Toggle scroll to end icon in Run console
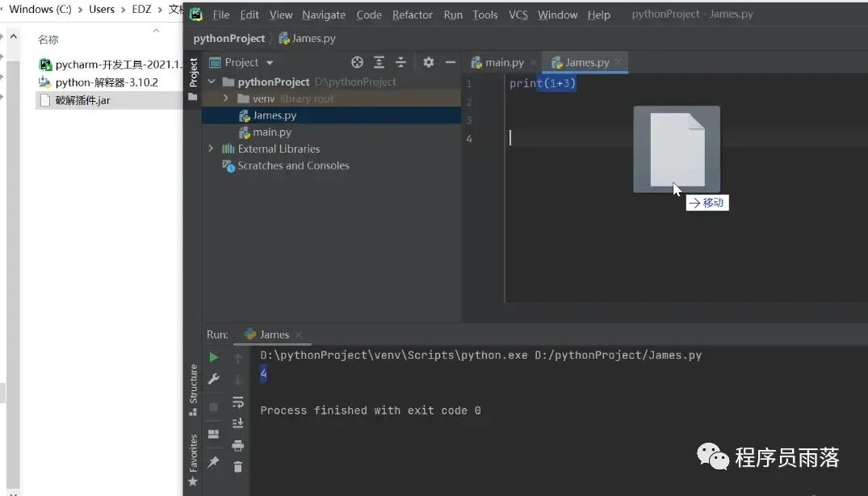This screenshot has width=868, height=496. tap(238, 423)
